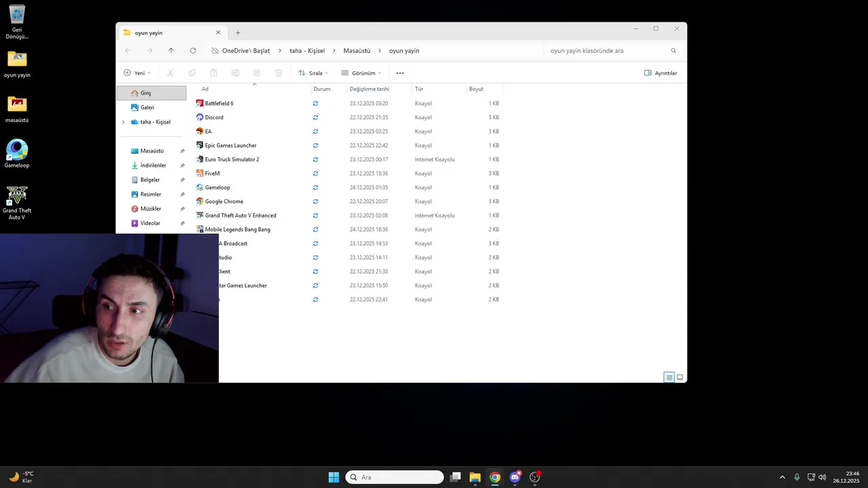Viewport: 868px width, 488px height.
Task: Toggle pin on Videolar sidebar item
Action: [x=182, y=223]
